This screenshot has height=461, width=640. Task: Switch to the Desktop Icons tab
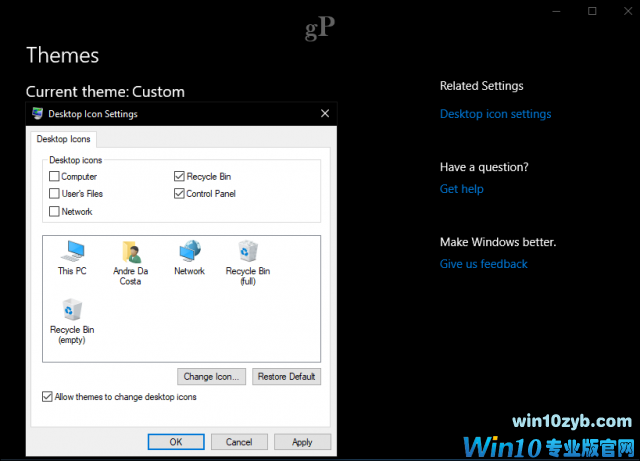(x=64, y=140)
